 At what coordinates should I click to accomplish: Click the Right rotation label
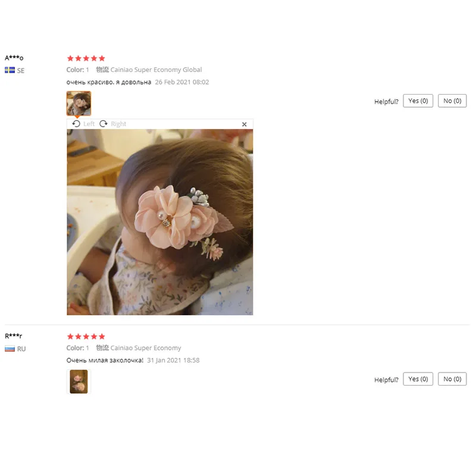click(x=118, y=124)
